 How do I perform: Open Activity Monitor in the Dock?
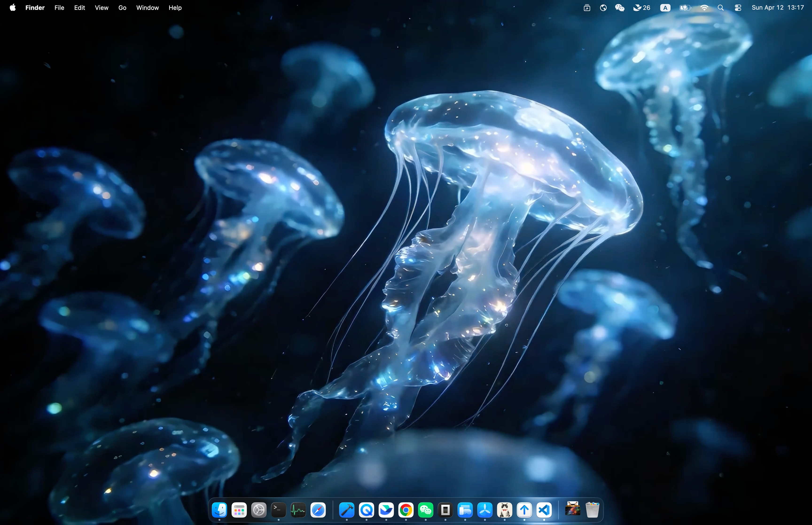(298, 510)
